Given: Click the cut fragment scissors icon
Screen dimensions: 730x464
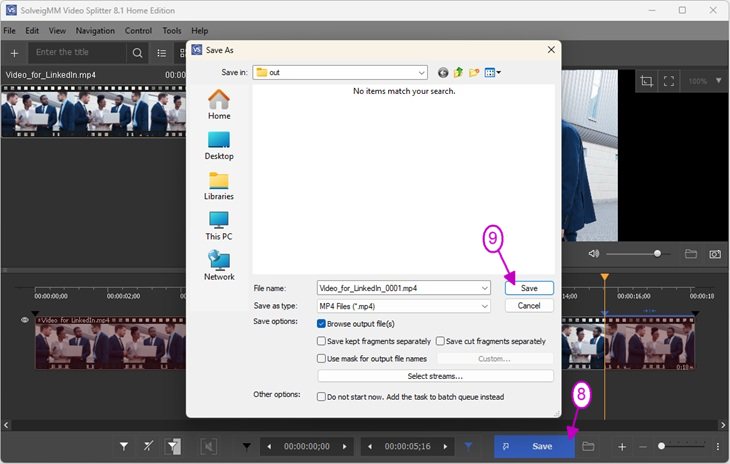Looking at the screenshot, I should point(148,447).
